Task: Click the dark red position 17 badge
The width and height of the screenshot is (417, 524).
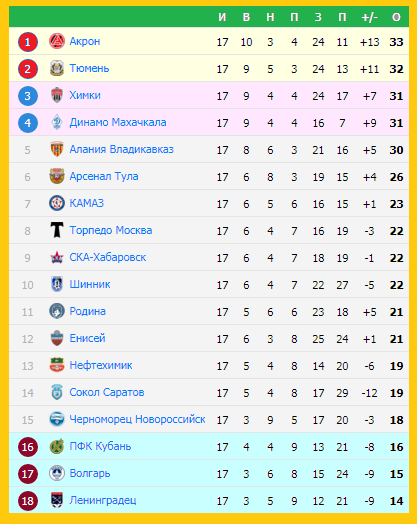Action: click(x=28, y=474)
